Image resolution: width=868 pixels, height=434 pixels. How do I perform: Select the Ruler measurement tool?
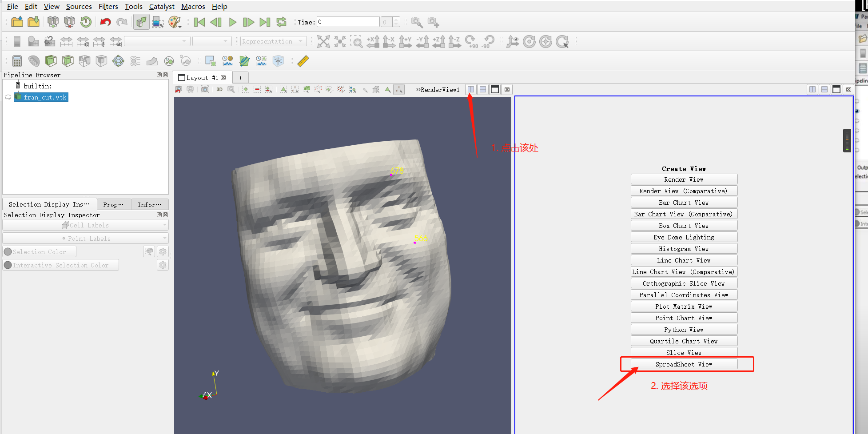coord(303,61)
